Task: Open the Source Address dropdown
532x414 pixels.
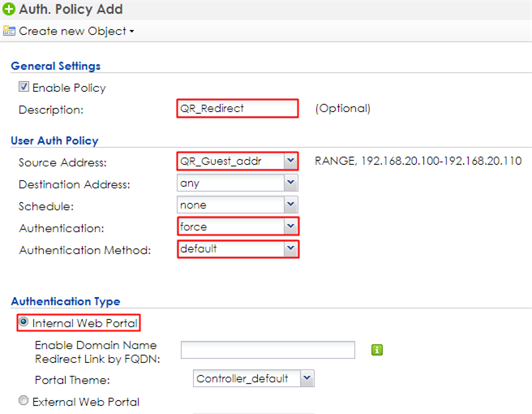Action: tap(291, 161)
